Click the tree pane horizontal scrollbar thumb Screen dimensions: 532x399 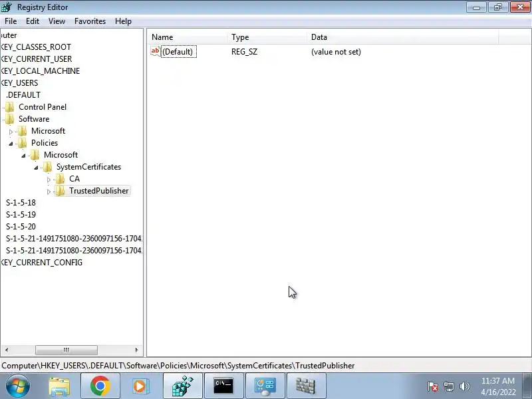(x=66, y=350)
